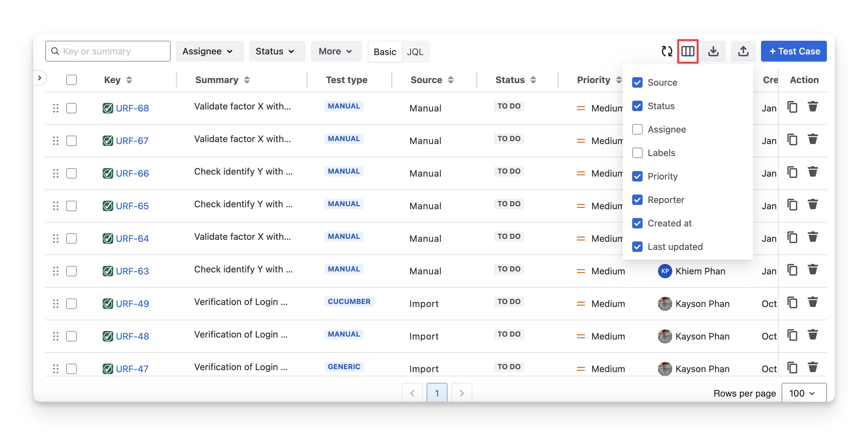Click the + Test Case button

pos(794,51)
